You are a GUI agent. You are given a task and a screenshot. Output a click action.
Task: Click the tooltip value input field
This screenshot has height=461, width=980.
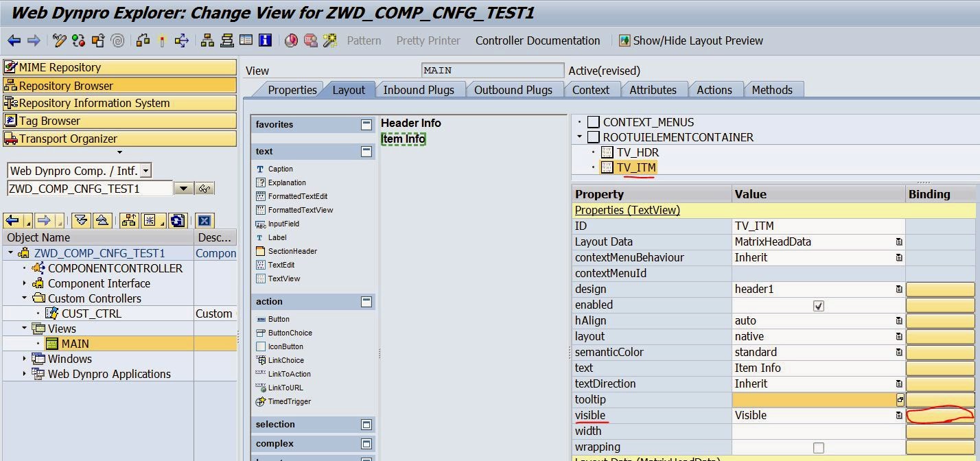click(814, 400)
